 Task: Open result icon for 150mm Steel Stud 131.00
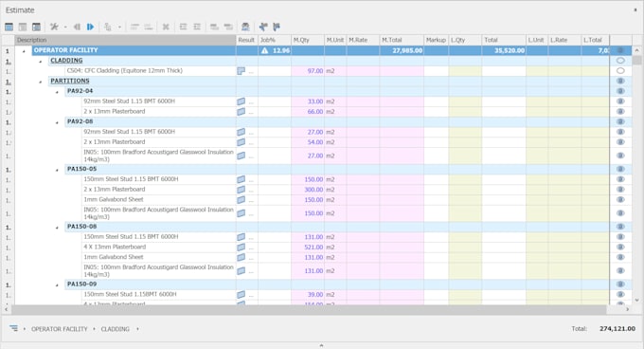coord(241,237)
